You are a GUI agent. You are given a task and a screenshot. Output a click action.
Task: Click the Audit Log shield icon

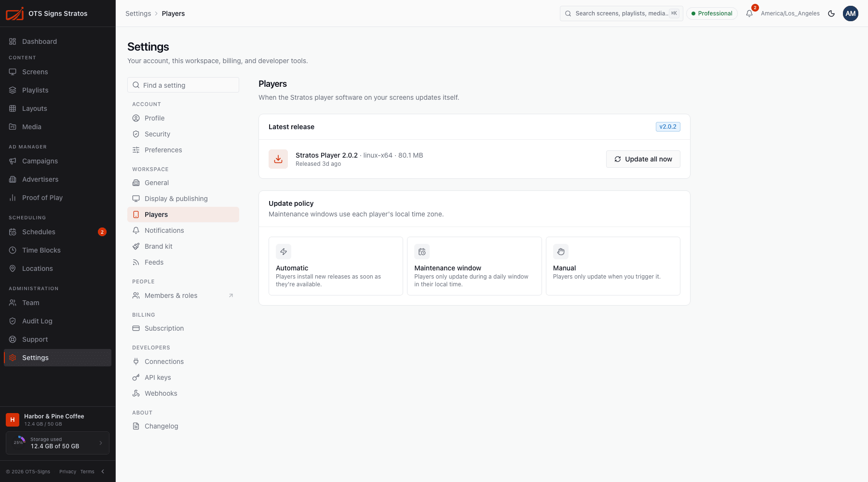click(13, 321)
